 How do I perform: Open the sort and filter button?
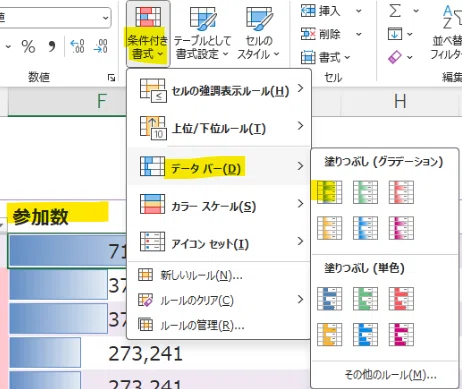click(447, 33)
